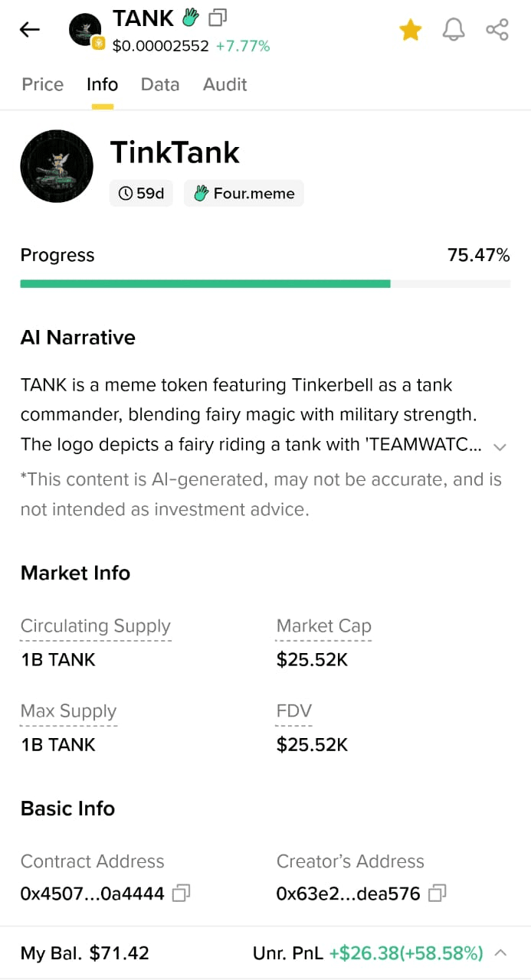
Task: Open the Audit tab
Action: 225,84
